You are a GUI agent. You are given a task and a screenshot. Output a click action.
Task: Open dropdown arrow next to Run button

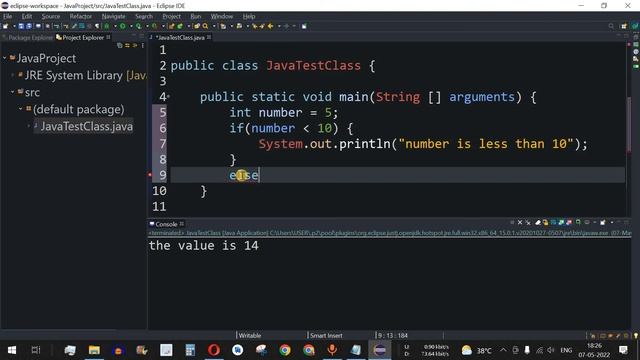click(x=131, y=26)
